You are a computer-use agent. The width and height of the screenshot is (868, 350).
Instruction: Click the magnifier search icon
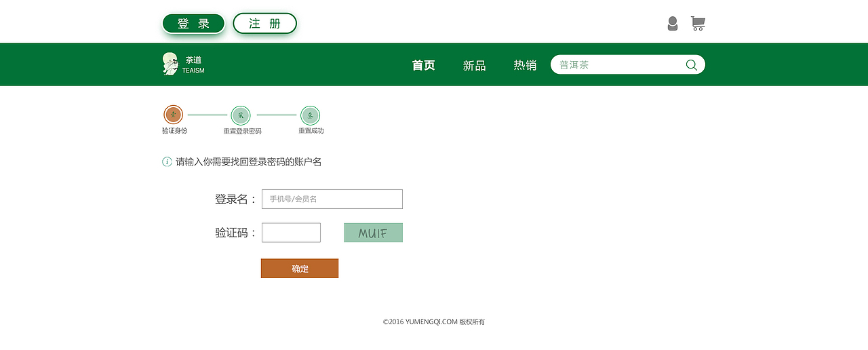pyautogui.click(x=692, y=65)
